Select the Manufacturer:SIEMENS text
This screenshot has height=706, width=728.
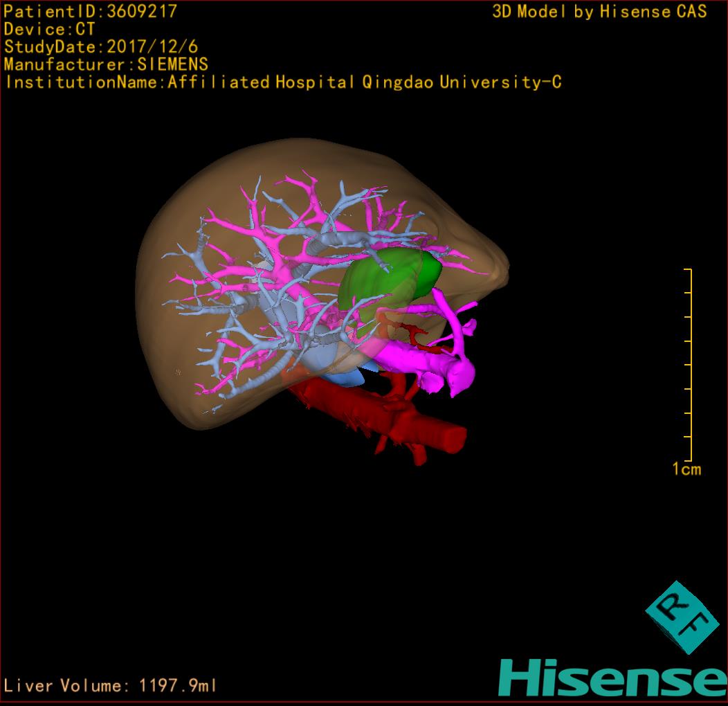point(106,64)
